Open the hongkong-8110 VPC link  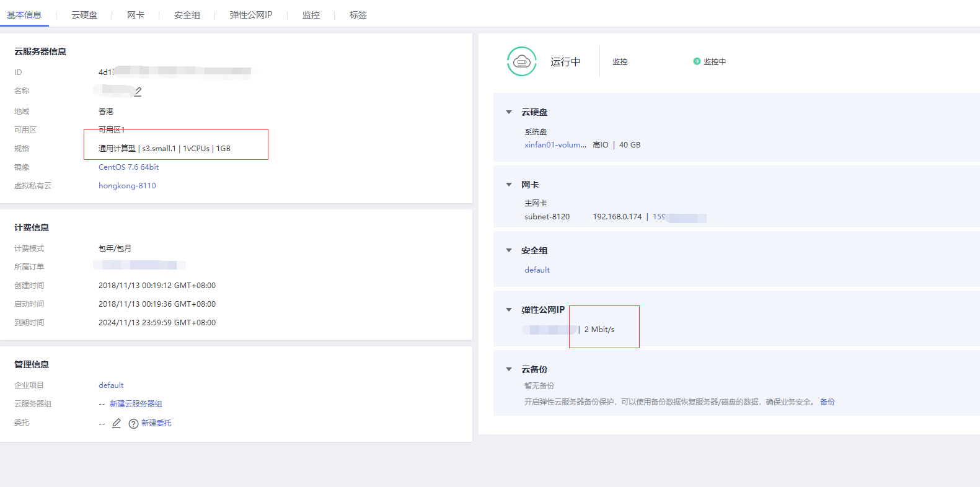(127, 186)
